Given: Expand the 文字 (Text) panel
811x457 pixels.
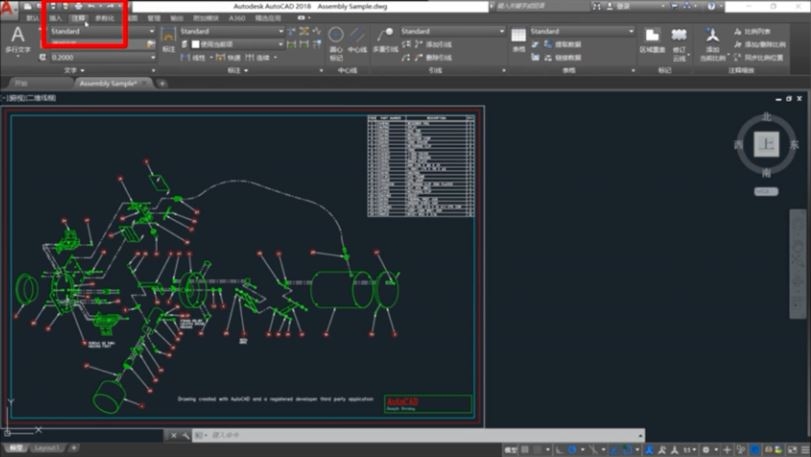Looking at the screenshot, I should [74, 70].
